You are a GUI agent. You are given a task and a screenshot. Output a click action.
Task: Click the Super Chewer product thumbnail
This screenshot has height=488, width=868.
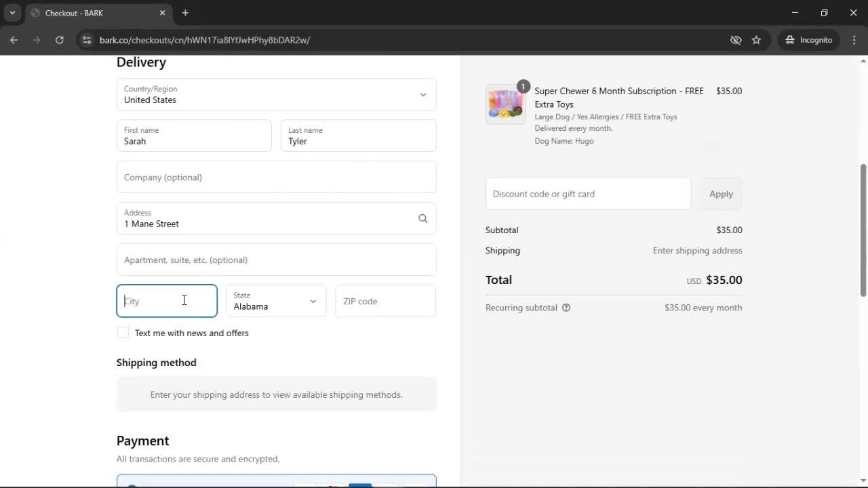[x=505, y=104]
